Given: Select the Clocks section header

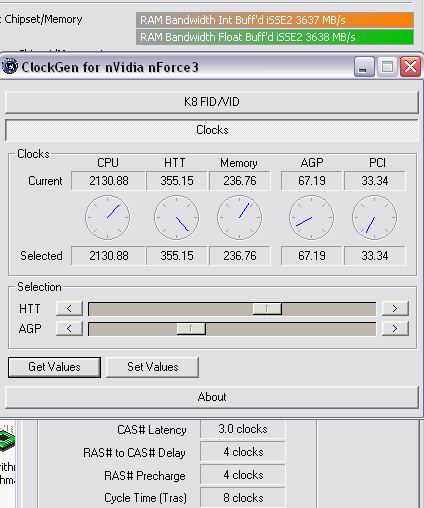Looking at the screenshot, I should pos(212,130).
